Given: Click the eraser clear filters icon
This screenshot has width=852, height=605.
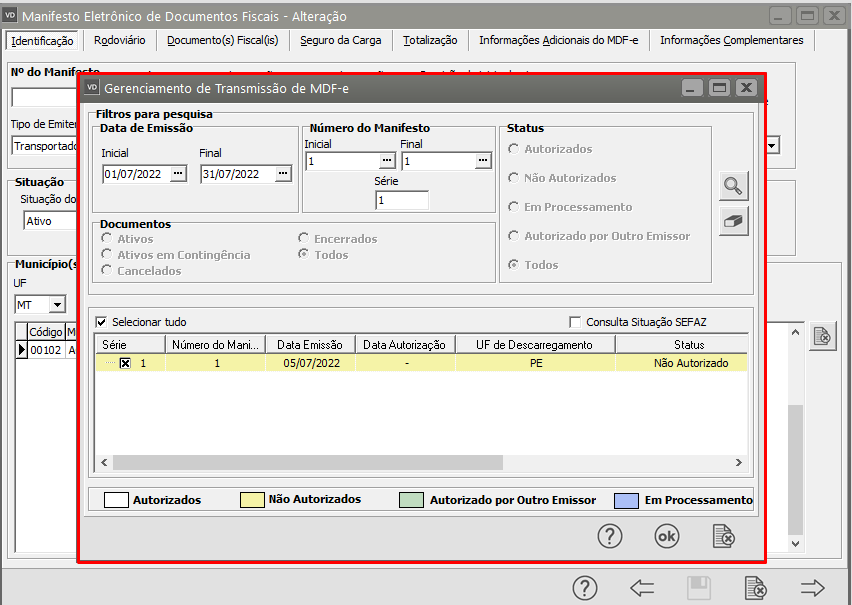Looking at the screenshot, I should point(733,221).
